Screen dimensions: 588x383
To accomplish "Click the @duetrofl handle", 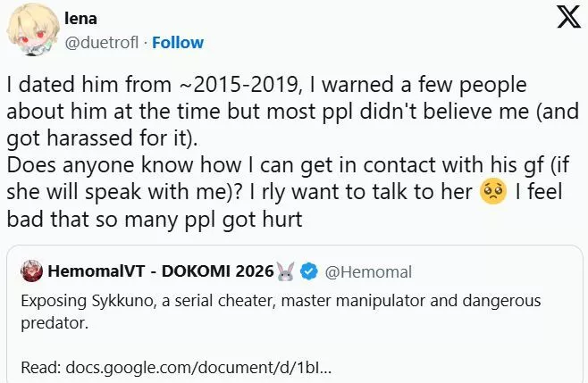I will point(104,42).
